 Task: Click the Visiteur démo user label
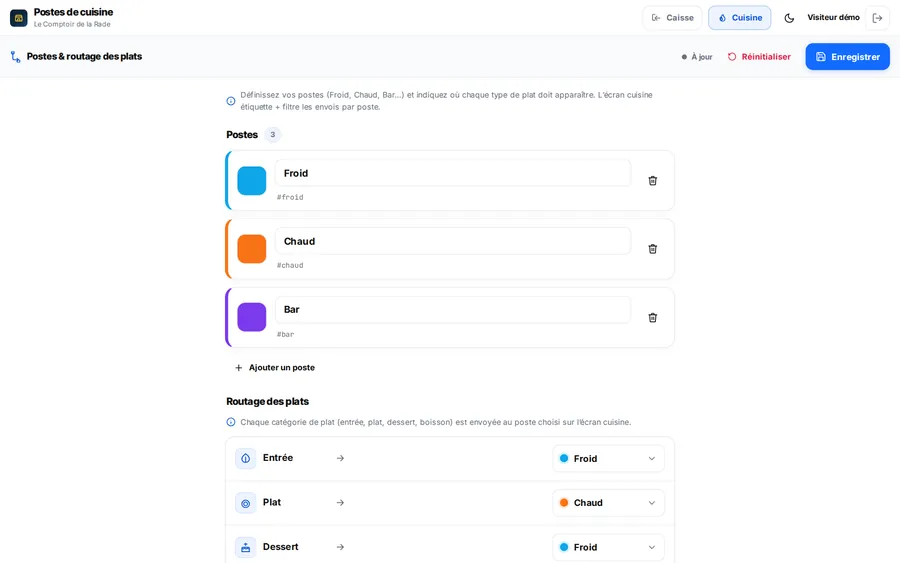(833, 18)
